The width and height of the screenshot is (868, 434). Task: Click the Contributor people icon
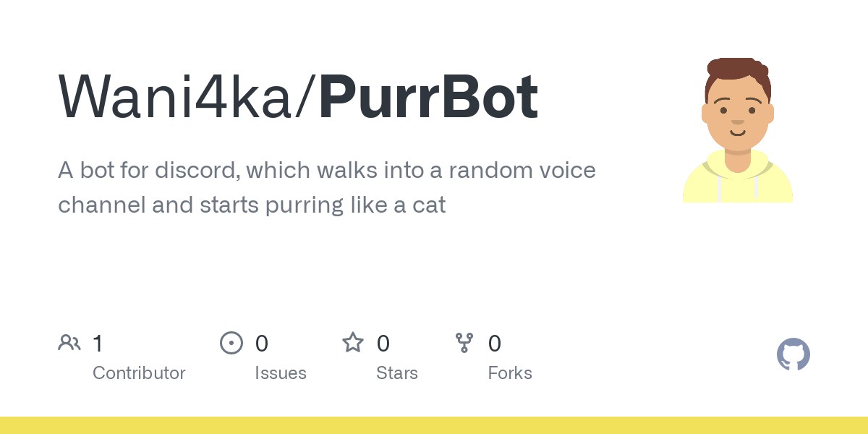[x=69, y=343]
